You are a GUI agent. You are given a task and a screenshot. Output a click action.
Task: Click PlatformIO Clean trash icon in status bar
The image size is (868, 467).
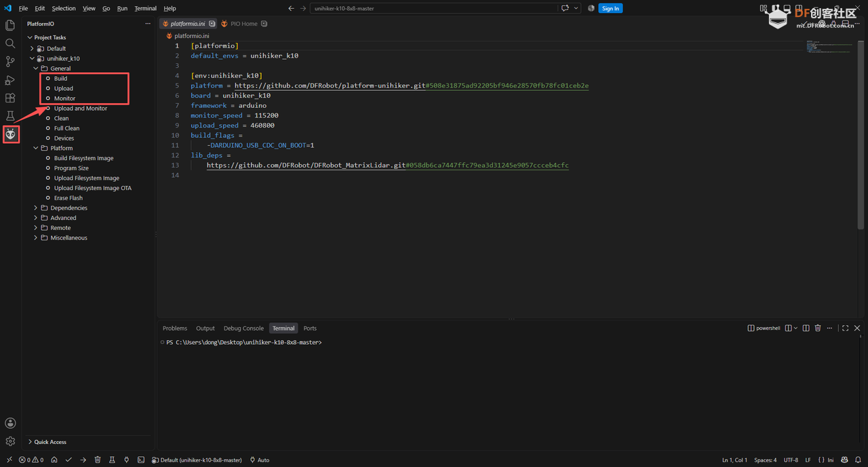point(98,460)
